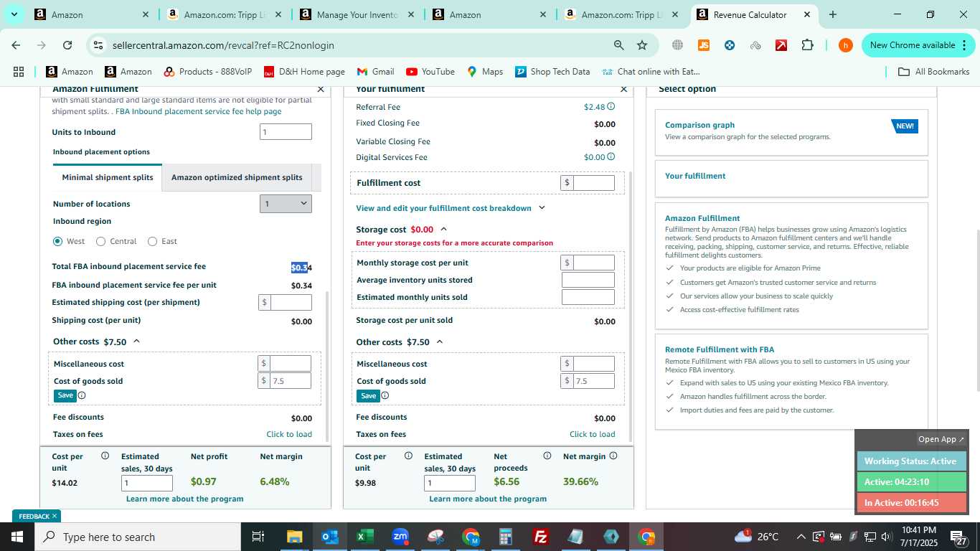Go back to the previous page
Screen dimensions: 980x551
coord(16,45)
